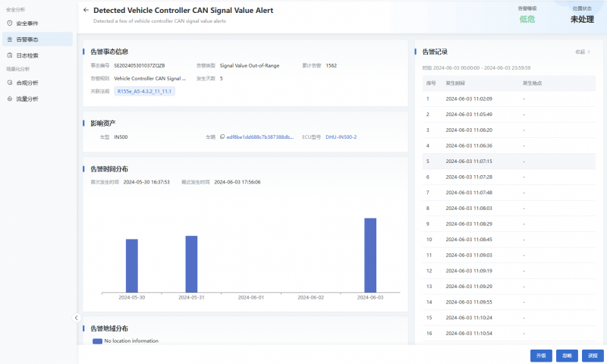This screenshot has width=607, height=364.
Task: Click the 2024-06-03 bar in chart
Action: [370, 255]
